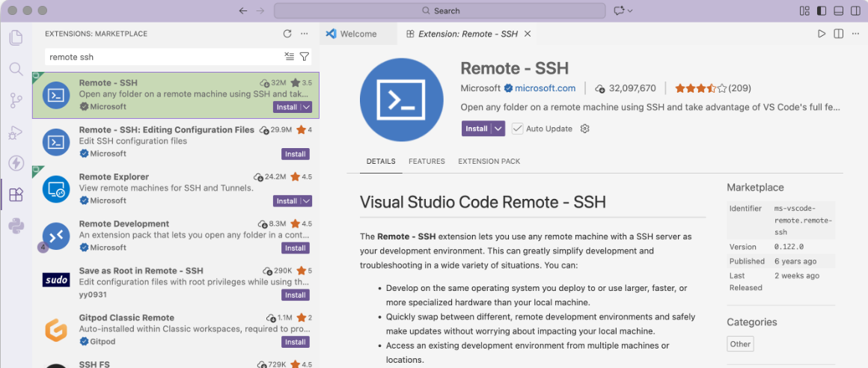Click the Microsoft publisher name in header

pyautogui.click(x=480, y=88)
